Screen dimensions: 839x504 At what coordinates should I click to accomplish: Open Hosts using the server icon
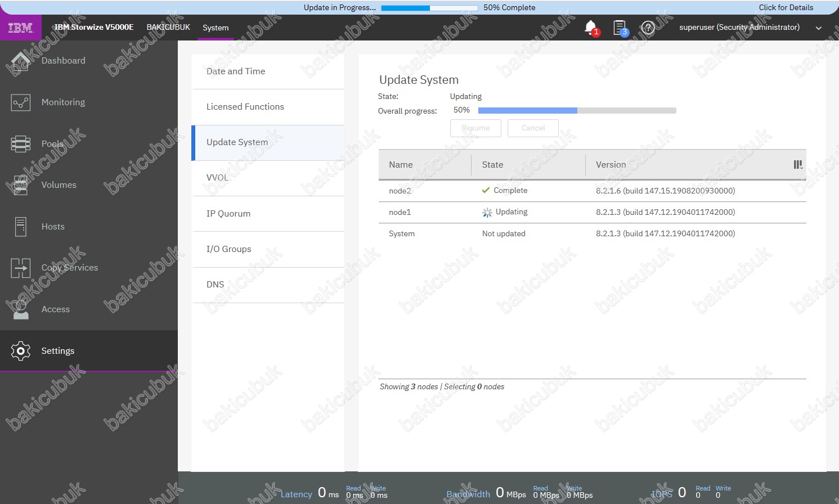coord(21,227)
